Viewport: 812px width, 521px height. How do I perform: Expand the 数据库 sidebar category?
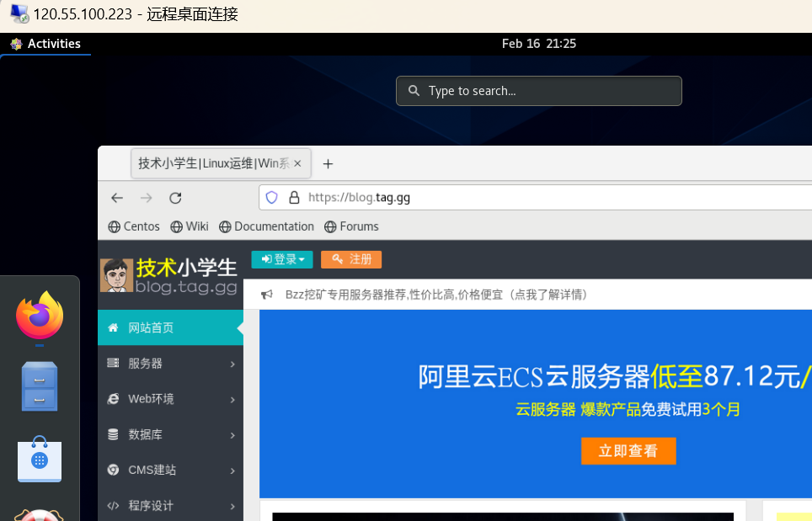click(171, 434)
